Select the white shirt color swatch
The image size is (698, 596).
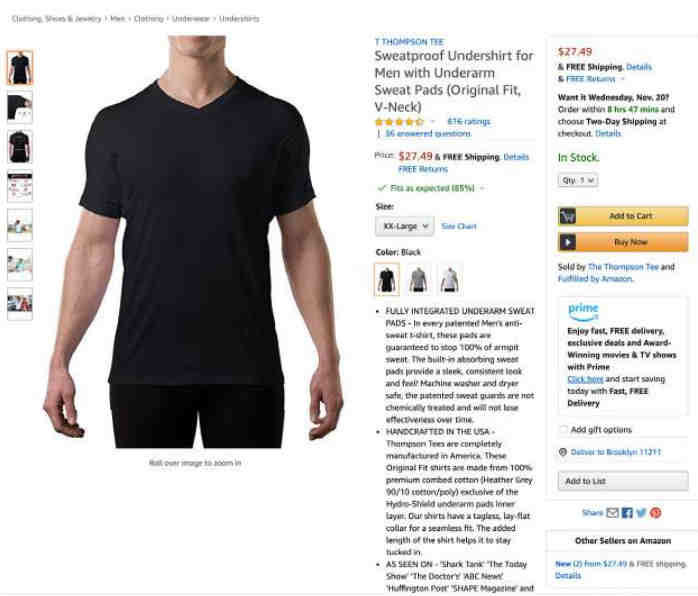click(x=450, y=280)
